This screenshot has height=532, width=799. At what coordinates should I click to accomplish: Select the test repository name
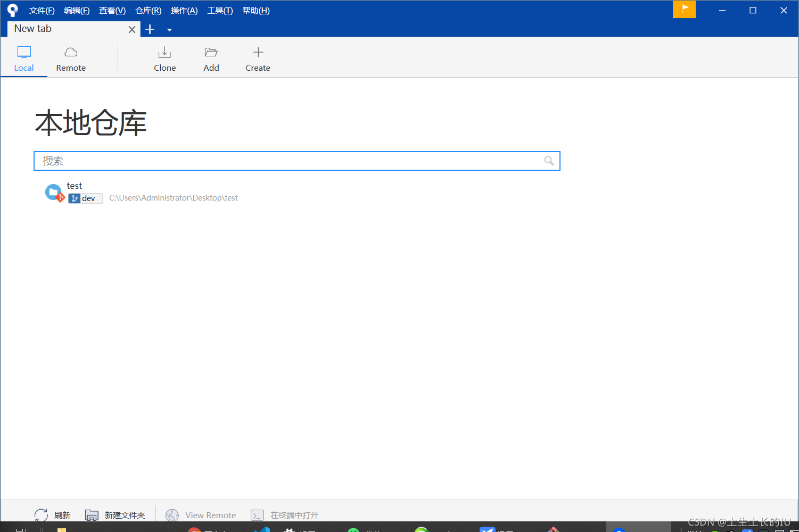click(74, 186)
